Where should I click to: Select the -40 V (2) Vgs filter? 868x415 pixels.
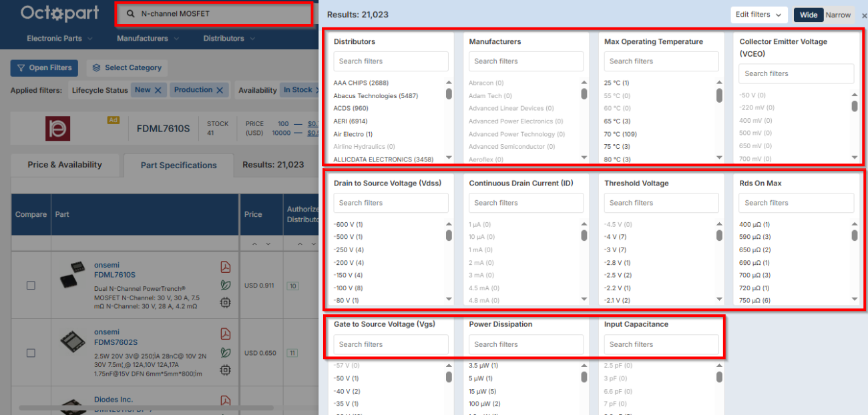[347, 392]
